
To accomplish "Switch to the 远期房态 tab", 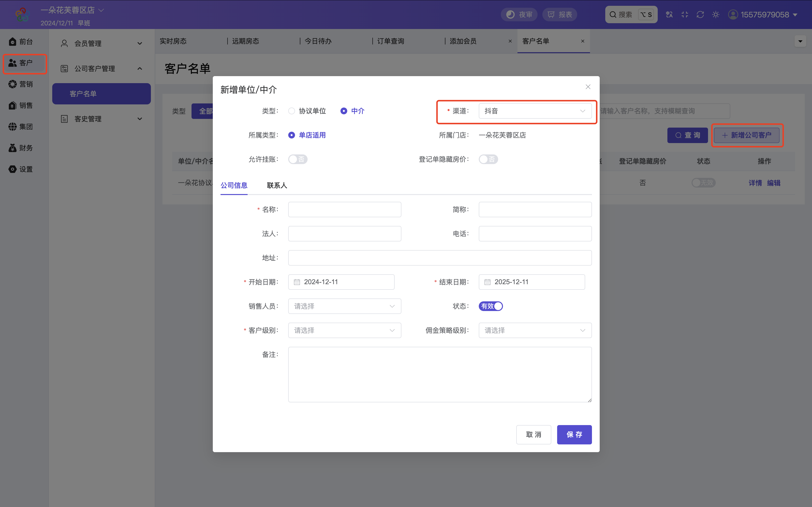I will point(246,41).
